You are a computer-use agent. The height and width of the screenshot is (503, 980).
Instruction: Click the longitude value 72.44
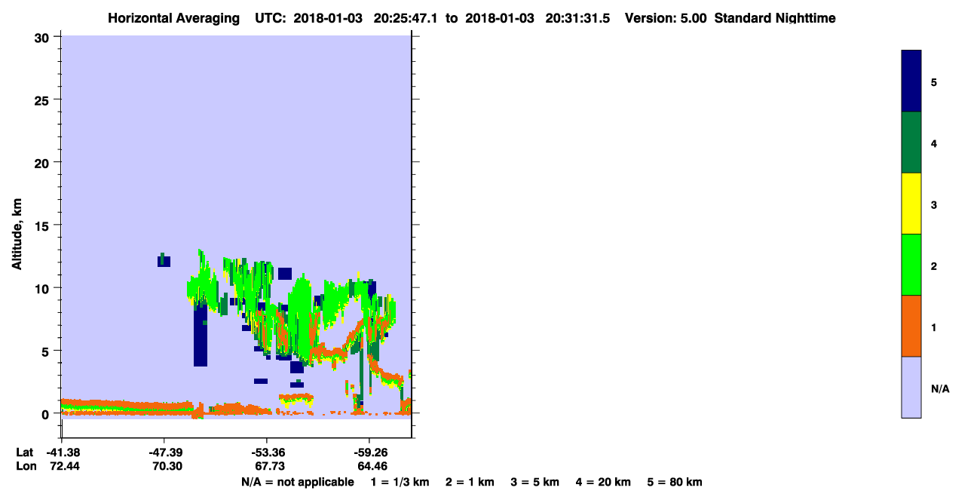click(x=63, y=466)
